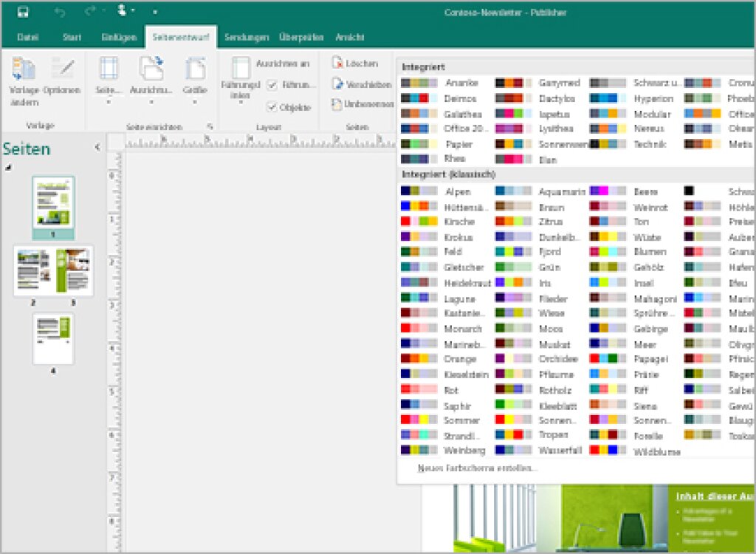
Task: Select the Forelle color scheme
Action: pyautogui.click(x=626, y=436)
